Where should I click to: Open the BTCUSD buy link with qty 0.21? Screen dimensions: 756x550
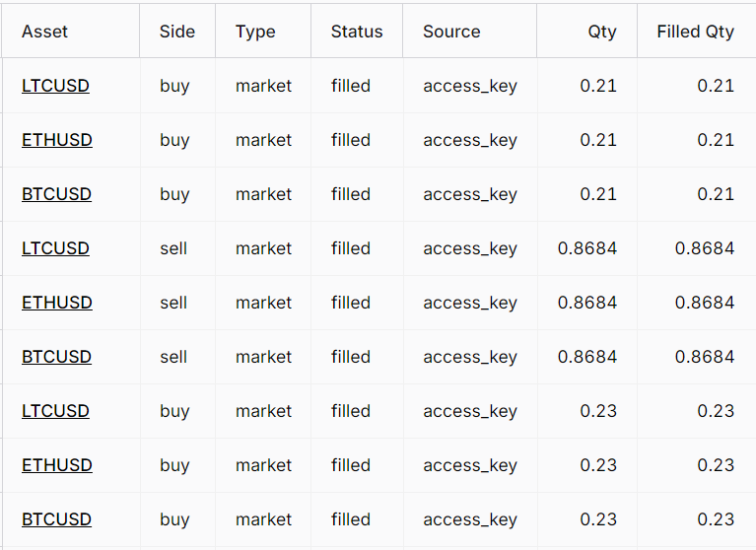(56, 194)
